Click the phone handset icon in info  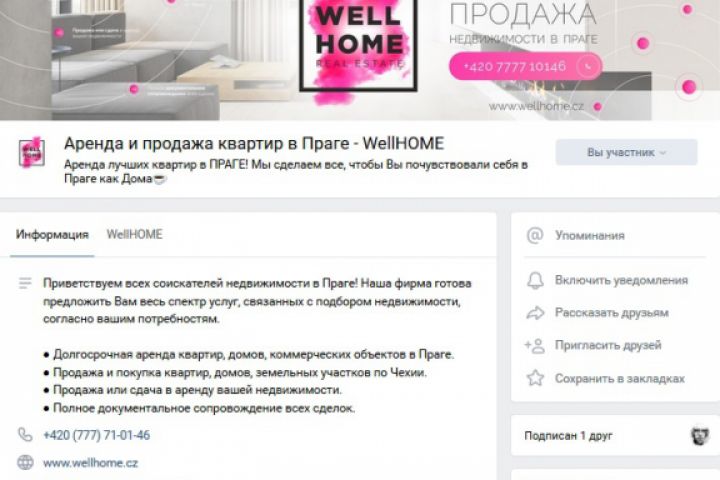coord(25,435)
